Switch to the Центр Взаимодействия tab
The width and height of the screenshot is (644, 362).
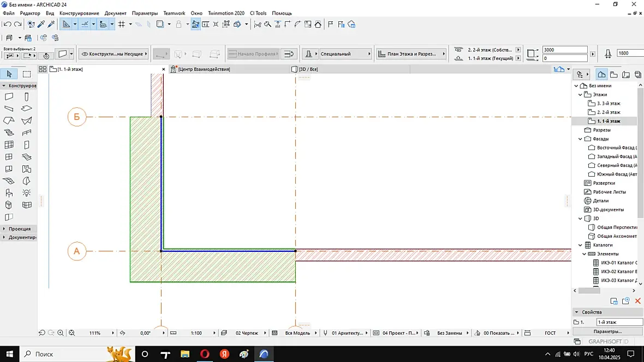tap(204, 69)
